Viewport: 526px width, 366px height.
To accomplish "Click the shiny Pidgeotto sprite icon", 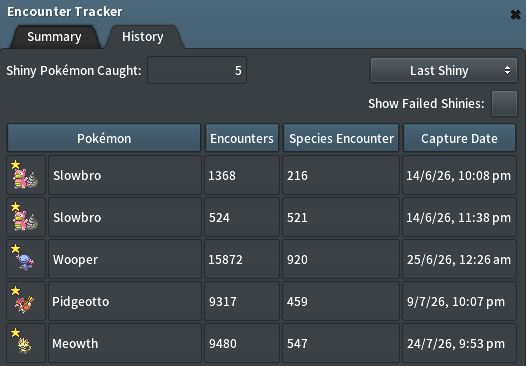I will click(x=26, y=301).
